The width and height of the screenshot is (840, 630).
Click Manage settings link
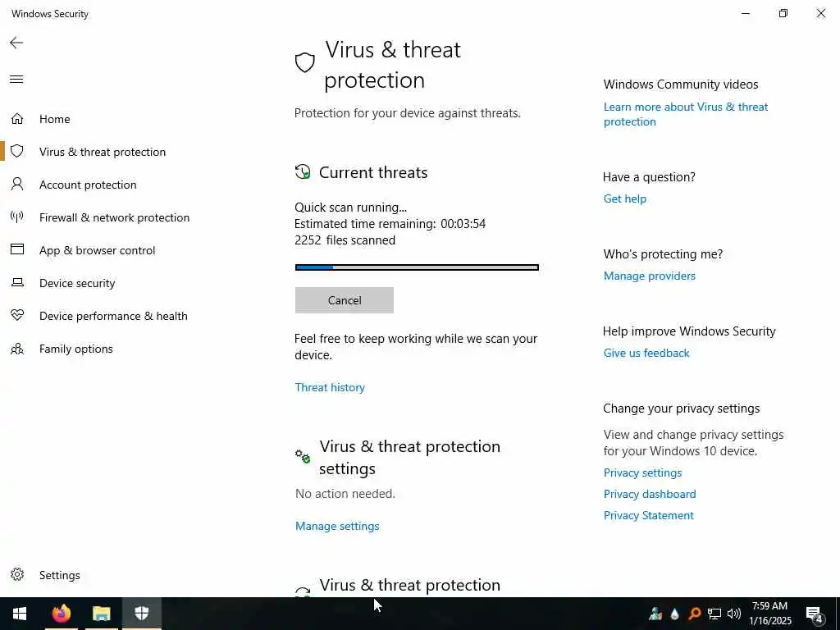(x=337, y=526)
